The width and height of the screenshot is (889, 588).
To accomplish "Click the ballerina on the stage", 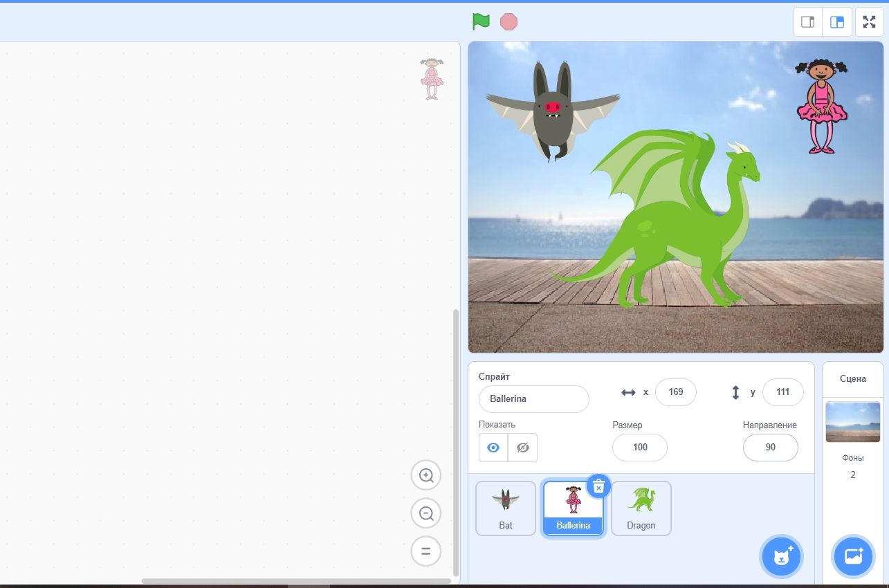I will (822, 106).
